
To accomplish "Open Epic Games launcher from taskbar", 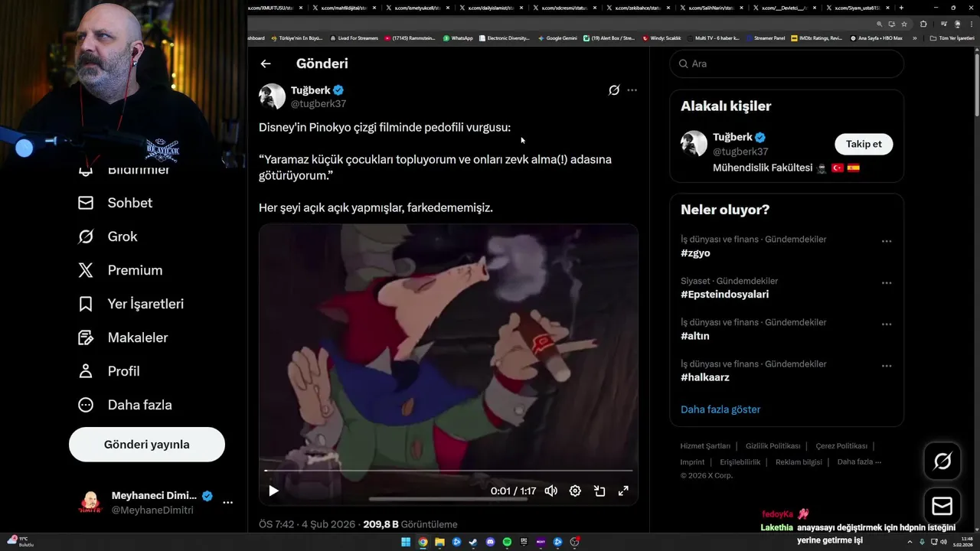I will click(x=524, y=542).
